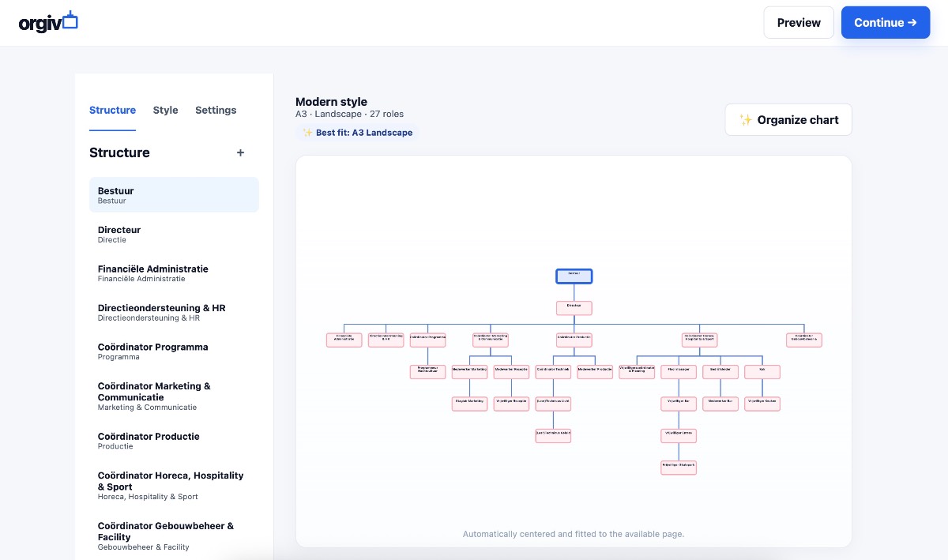Select the Bestuur role in list

(174, 195)
